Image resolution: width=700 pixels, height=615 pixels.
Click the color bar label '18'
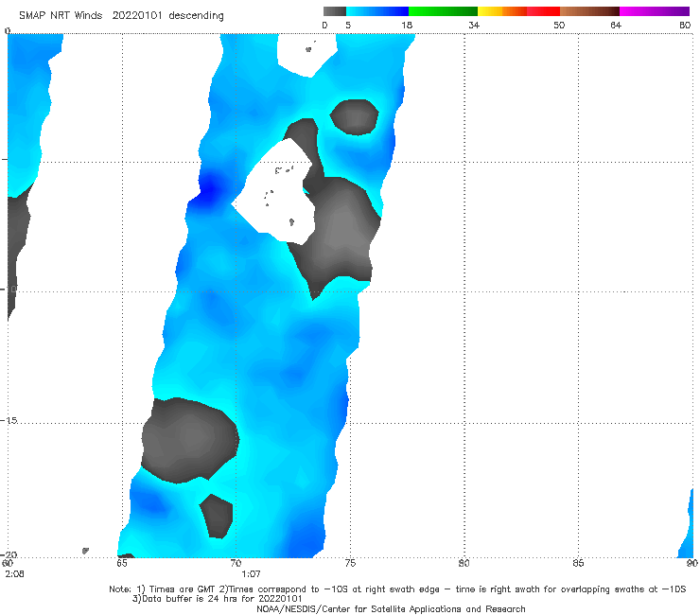click(x=407, y=26)
